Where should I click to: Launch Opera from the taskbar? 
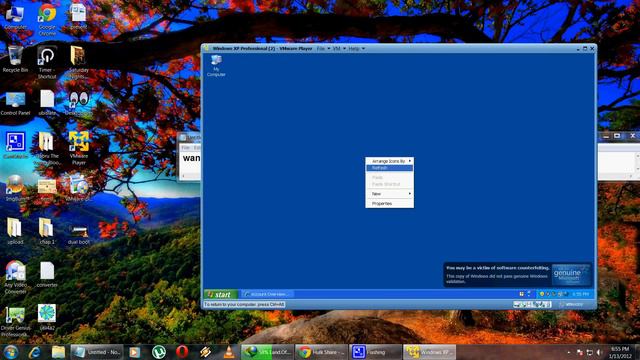(182, 352)
